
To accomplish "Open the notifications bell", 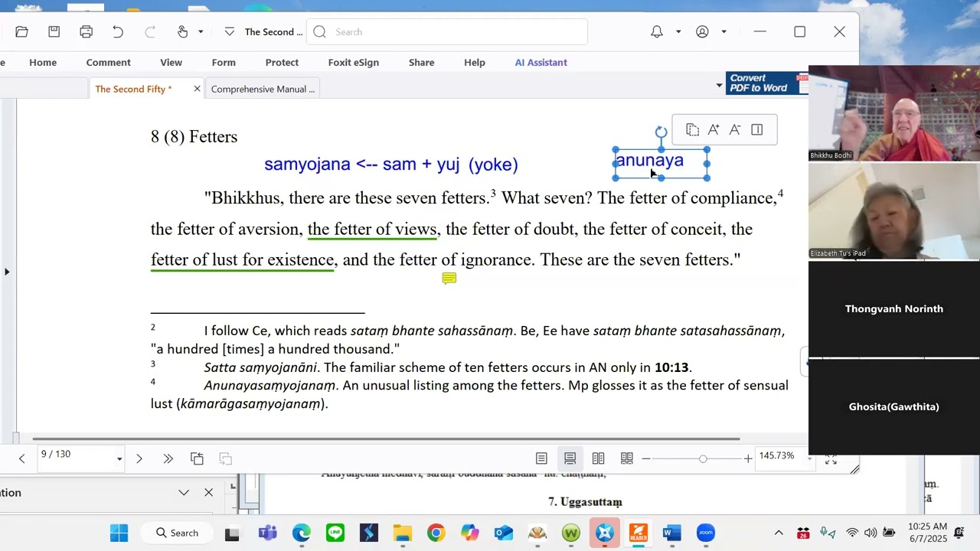I will pos(657,31).
